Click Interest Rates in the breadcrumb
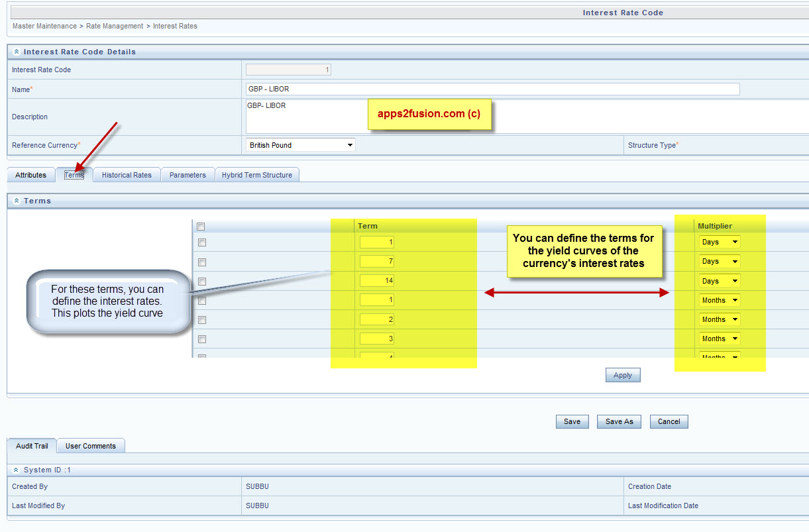 tap(175, 27)
